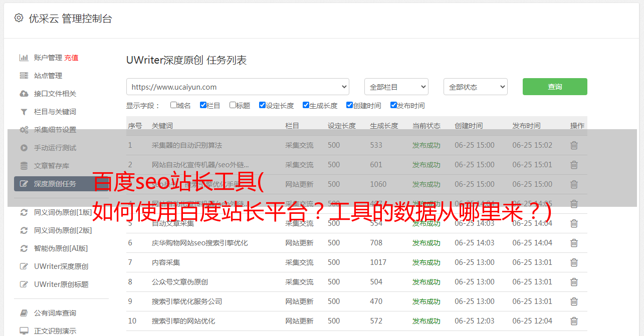The image size is (644, 336).
Task: Open 智能伪原创[AI版] in the sidebar
Action: (x=61, y=248)
